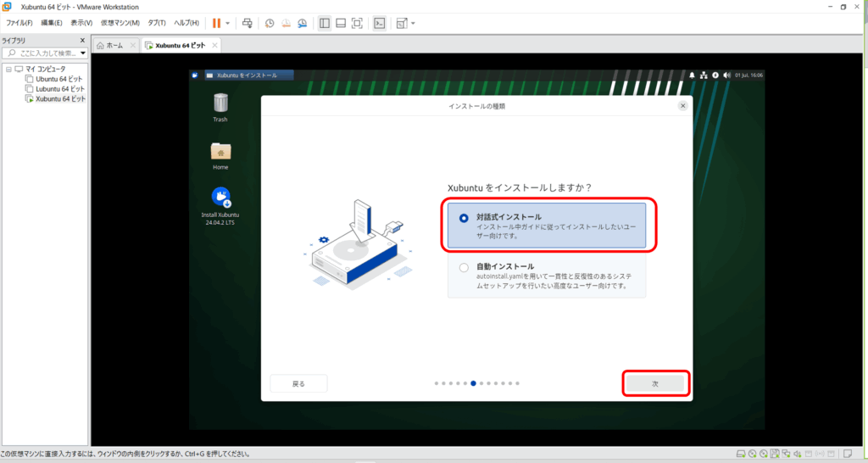Click the Xubuntu panel volume speaker icon
Viewport: 868px width, 463px height.
click(x=726, y=75)
